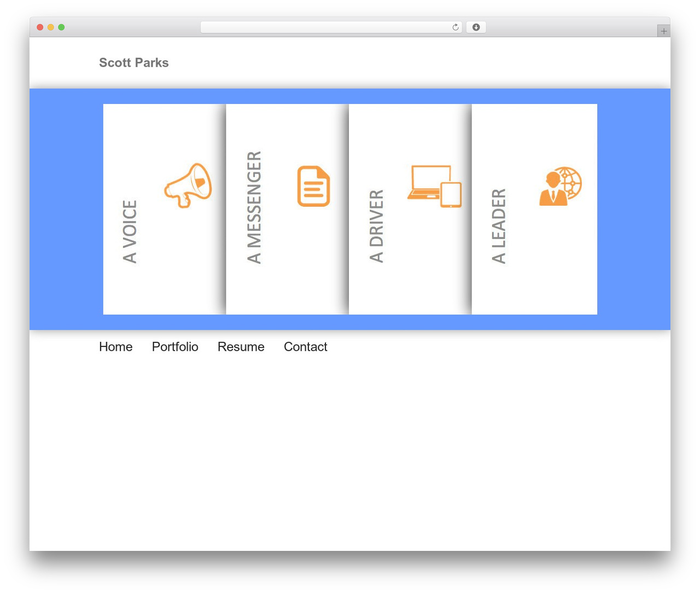
Task: Click the businessman and globe icon
Action: [561, 187]
